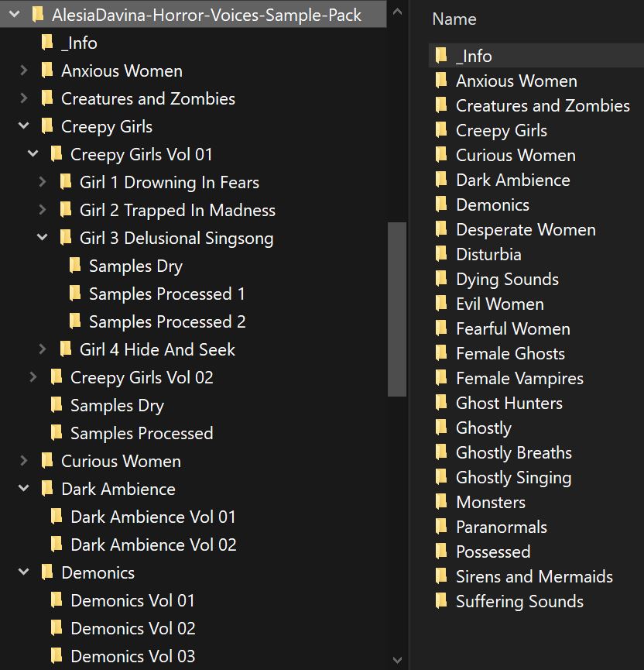This screenshot has width=644, height=670.
Task: Collapse Creepy Girls Vol 01 node
Action: [33, 153]
